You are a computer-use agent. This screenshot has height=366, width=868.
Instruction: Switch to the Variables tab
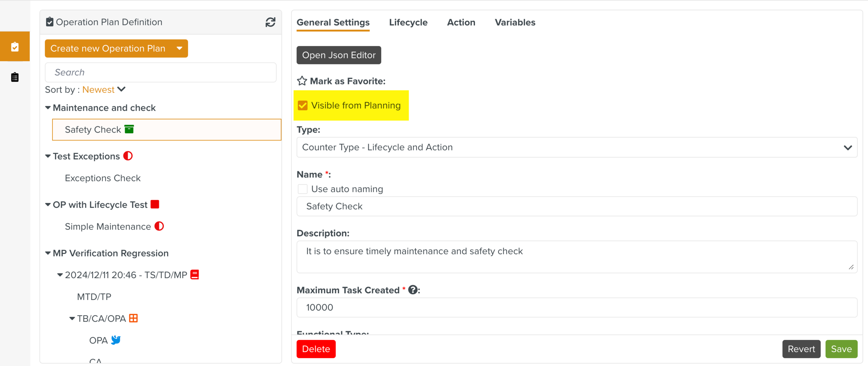coord(515,23)
